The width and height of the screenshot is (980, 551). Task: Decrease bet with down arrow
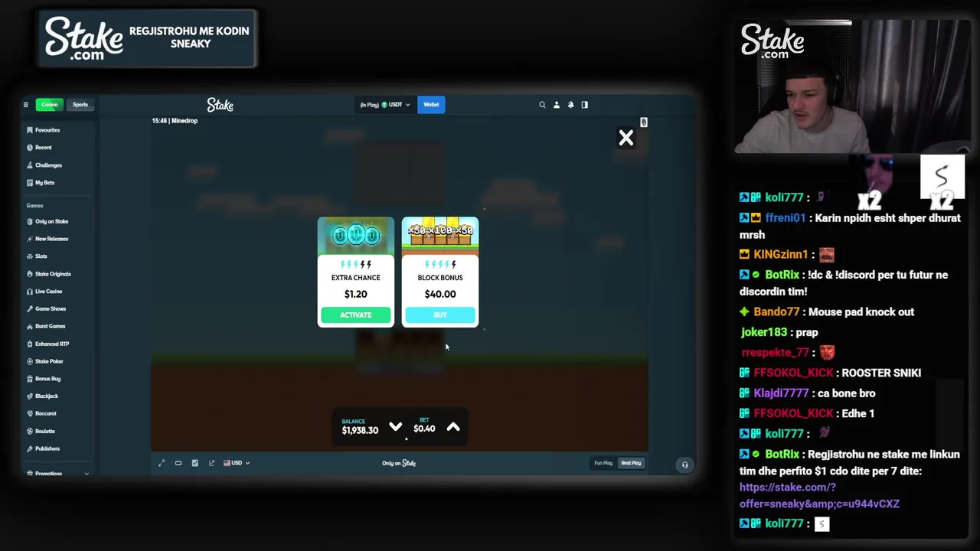click(x=395, y=427)
